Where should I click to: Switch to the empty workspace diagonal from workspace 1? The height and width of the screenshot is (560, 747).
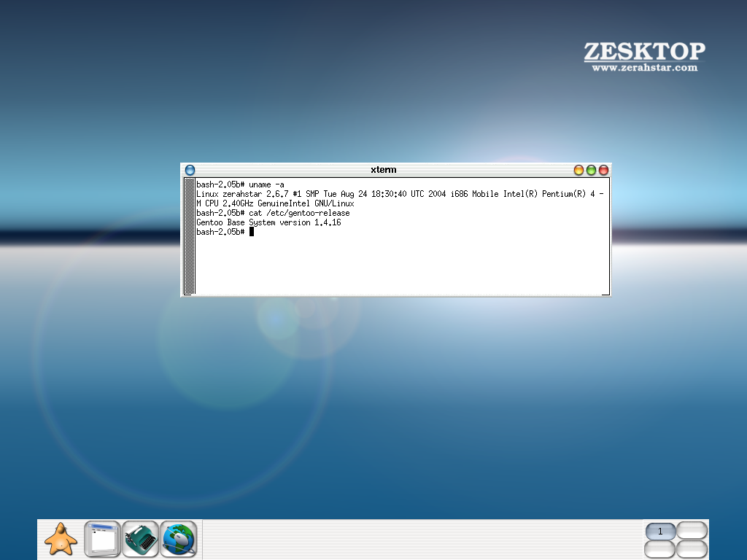coord(692,549)
